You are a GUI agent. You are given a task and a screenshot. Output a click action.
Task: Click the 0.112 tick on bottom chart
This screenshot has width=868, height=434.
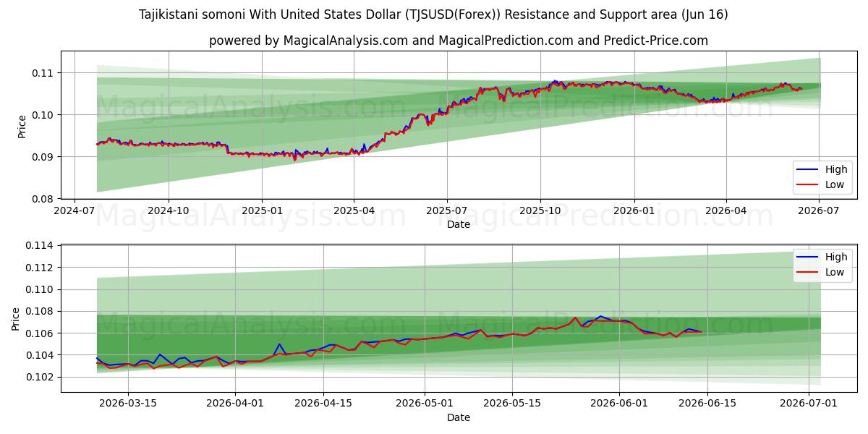click(40, 268)
